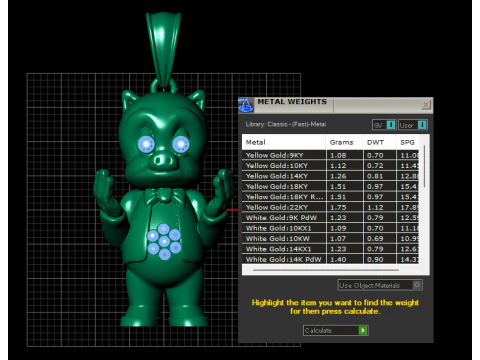Sort by the SPG column header

pyautogui.click(x=408, y=142)
